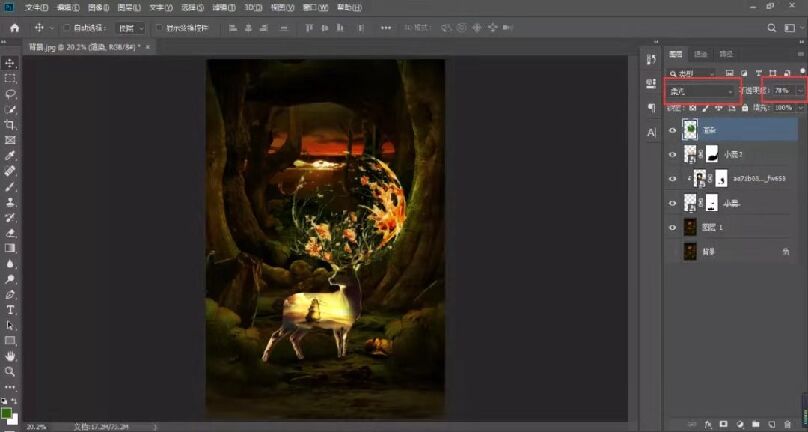Select the Clone Stamp tool
Viewport: 808px width, 432px height.
click(10, 202)
